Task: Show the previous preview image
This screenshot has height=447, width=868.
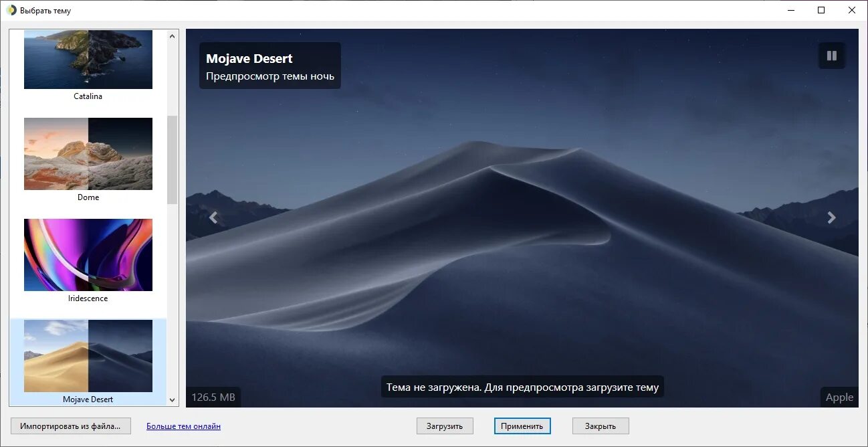Action: click(x=214, y=217)
